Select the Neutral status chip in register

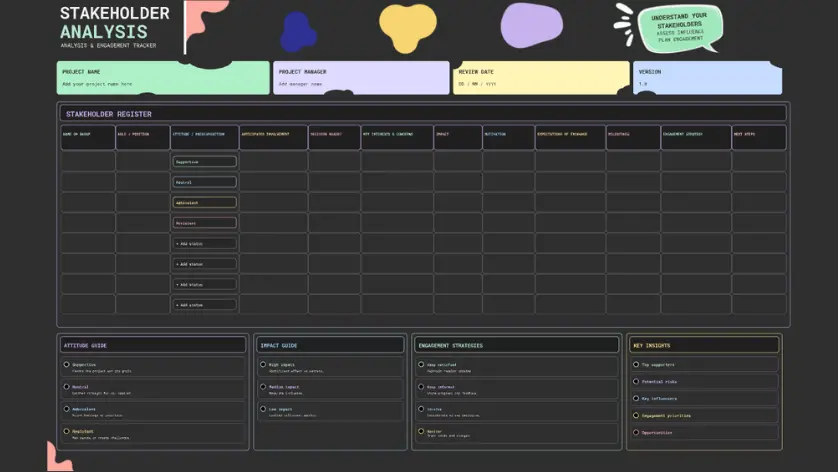pyautogui.click(x=205, y=182)
